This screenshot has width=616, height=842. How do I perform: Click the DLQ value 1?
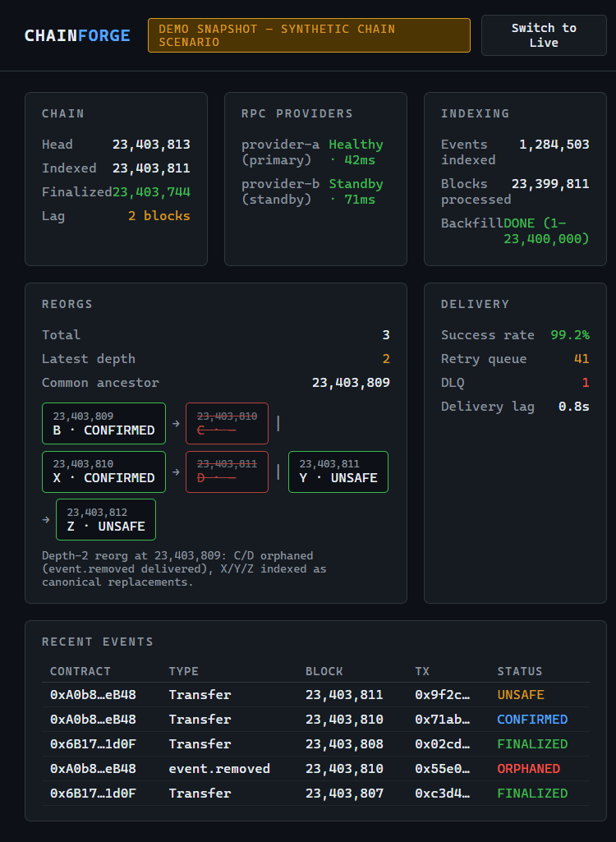click(586, 383)
